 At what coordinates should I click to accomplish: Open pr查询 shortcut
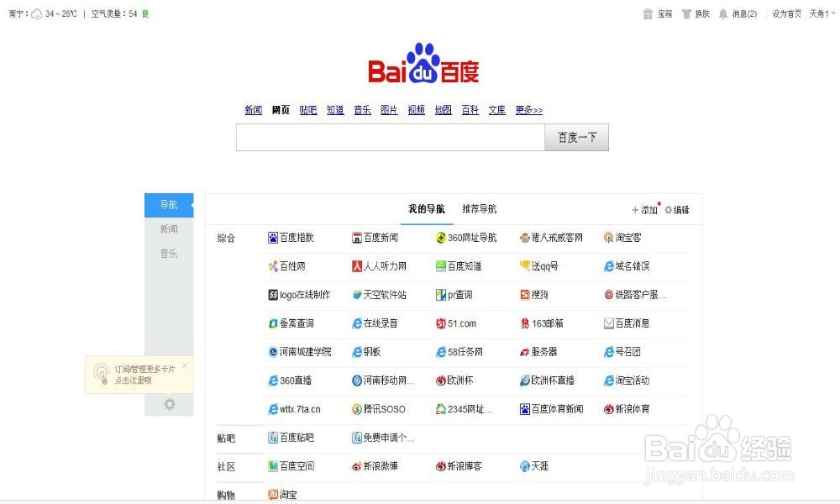[x=454, y=295]
